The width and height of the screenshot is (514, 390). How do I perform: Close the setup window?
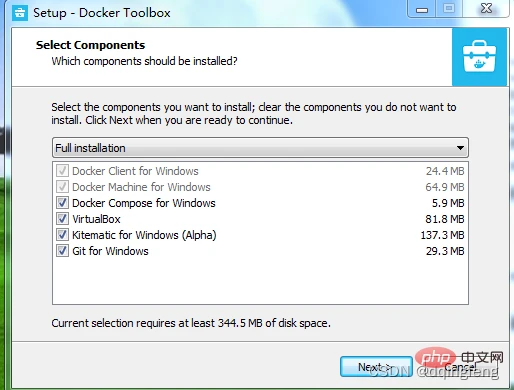[486, 9]
